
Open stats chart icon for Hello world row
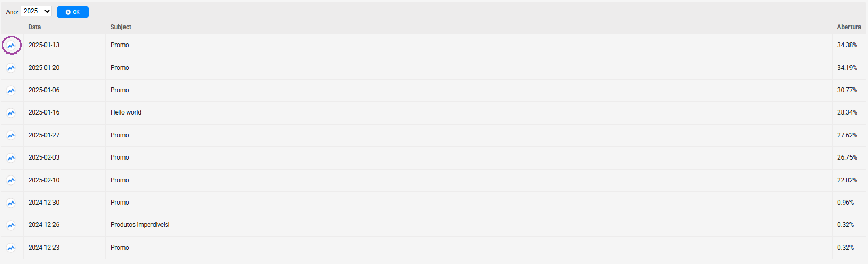11,113
